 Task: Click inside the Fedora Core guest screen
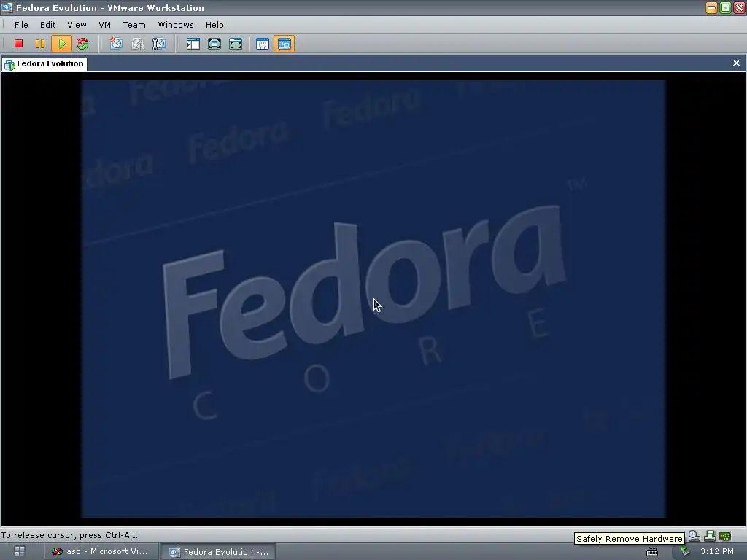(x=373, y=298)
